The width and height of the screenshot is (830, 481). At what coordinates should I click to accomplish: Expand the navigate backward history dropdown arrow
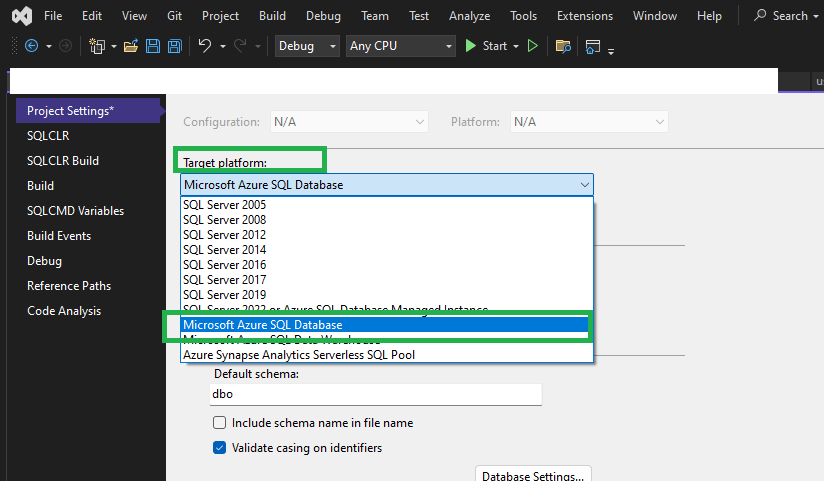tap(49, 47)
